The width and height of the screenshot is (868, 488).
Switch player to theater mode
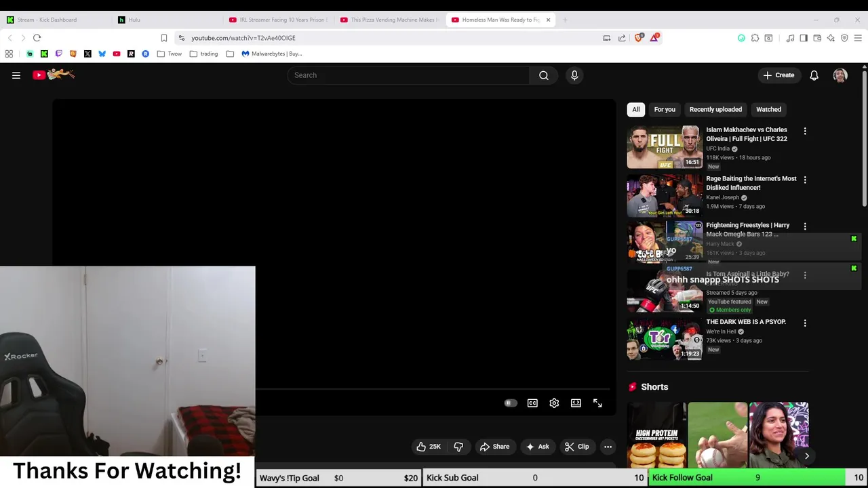pos(576,403)
